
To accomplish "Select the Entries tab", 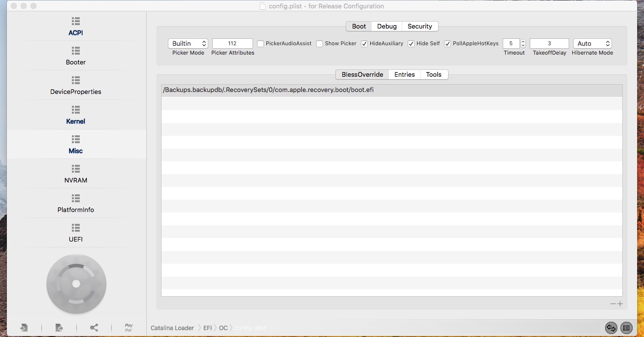I will tap(405, 75).
